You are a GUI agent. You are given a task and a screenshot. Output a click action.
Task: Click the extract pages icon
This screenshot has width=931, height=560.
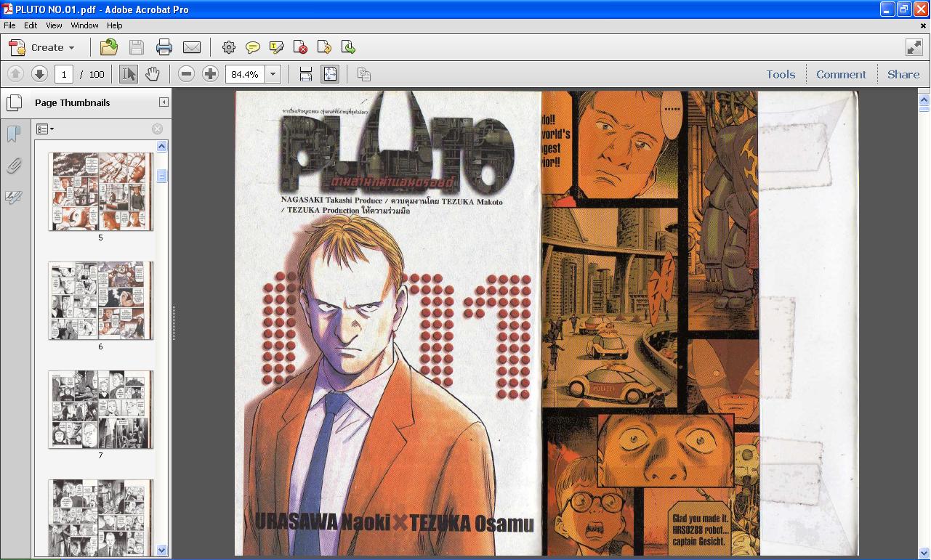coord(349,48)
